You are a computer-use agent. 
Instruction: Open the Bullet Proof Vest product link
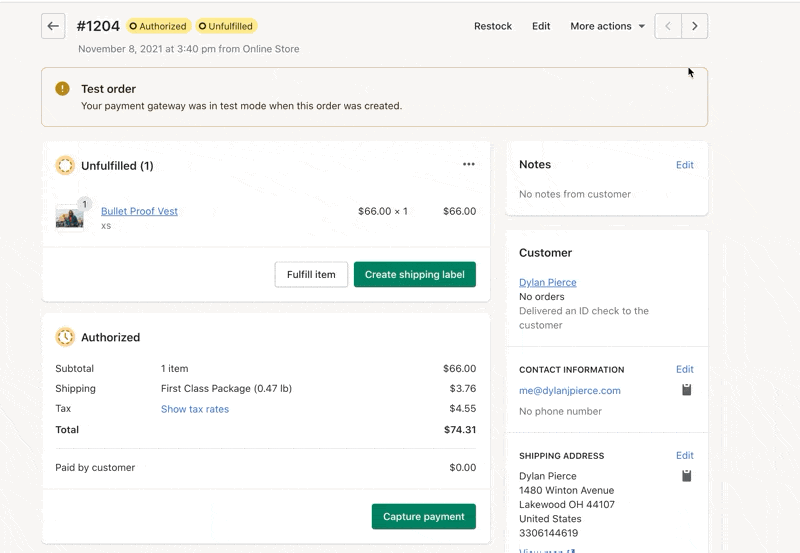tap(139, 211)
